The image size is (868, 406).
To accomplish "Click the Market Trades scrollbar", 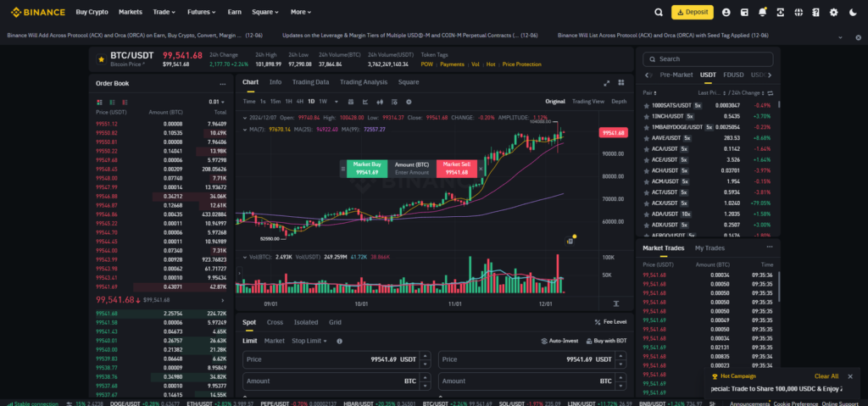I will tap(779, 286).
